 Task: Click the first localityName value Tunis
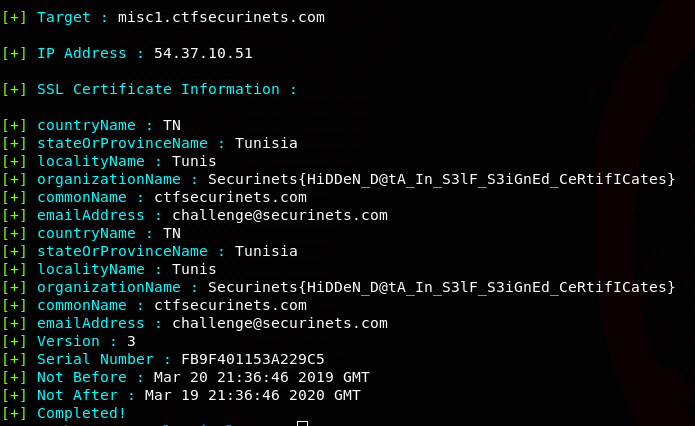point(194,161)
